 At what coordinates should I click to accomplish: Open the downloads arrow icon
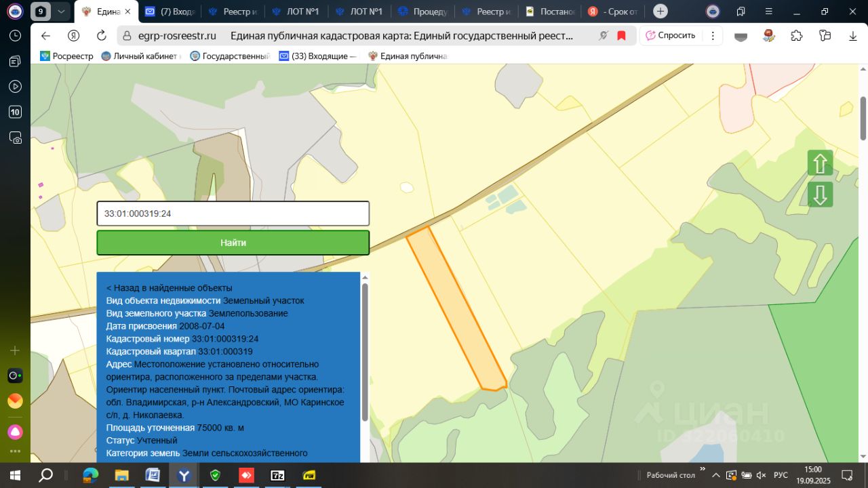[852, 36]
